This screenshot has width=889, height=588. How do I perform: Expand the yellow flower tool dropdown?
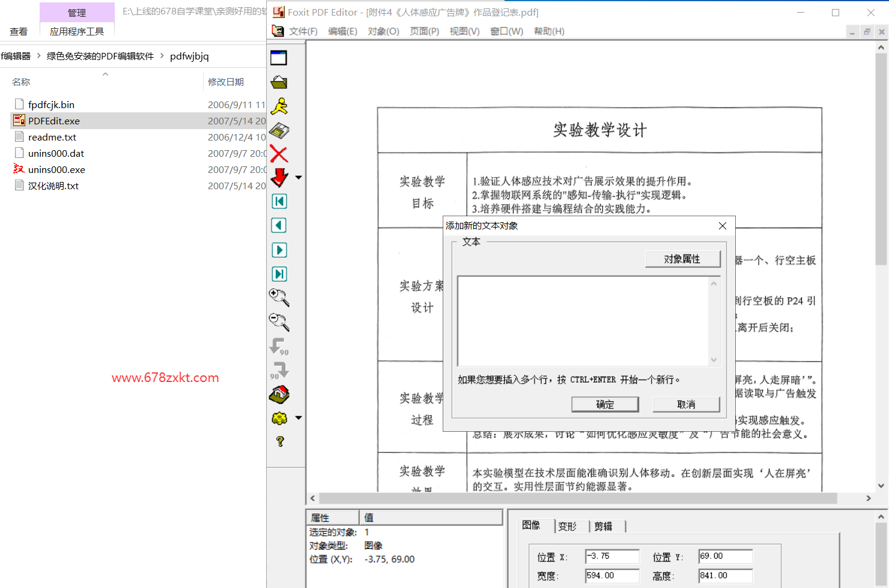[299, 418]
